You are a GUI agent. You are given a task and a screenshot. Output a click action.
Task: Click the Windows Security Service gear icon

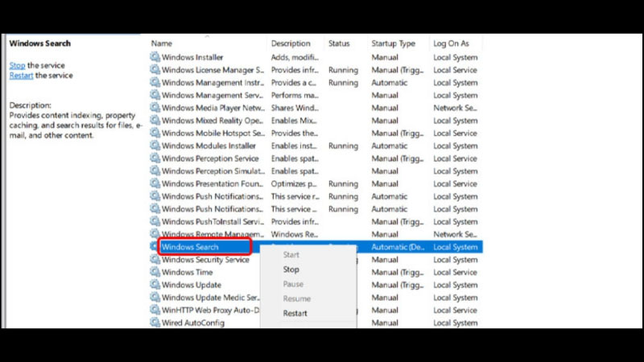155,260
